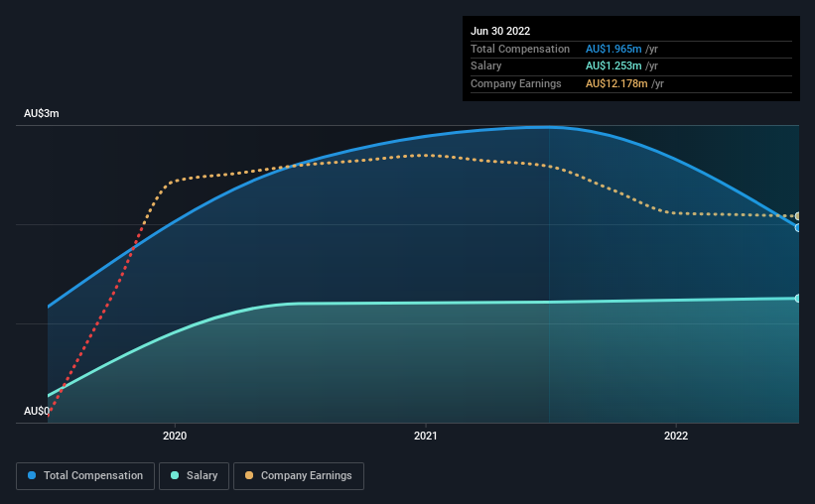The width and height of the screenshot is (815, 504).
Task: Click the AU$1.965m total compensation value
Action: (x=613, y=49)
